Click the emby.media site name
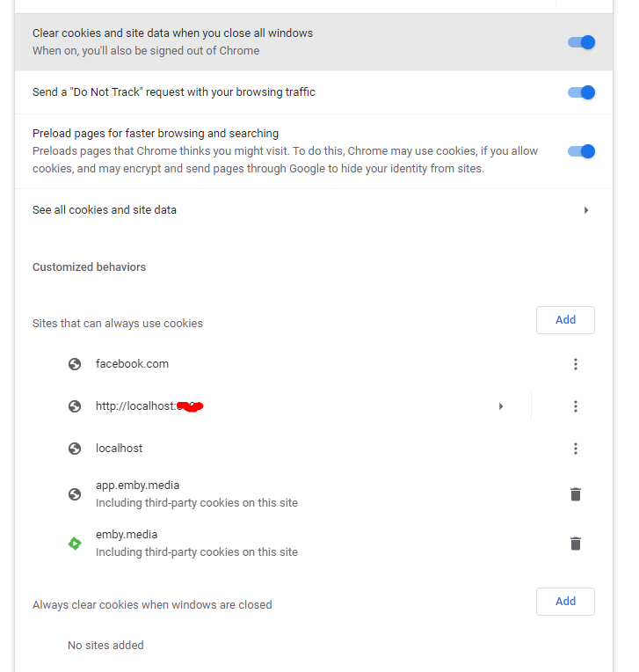Viewport: 639px width, 672px height. click(x=127, y=535)
